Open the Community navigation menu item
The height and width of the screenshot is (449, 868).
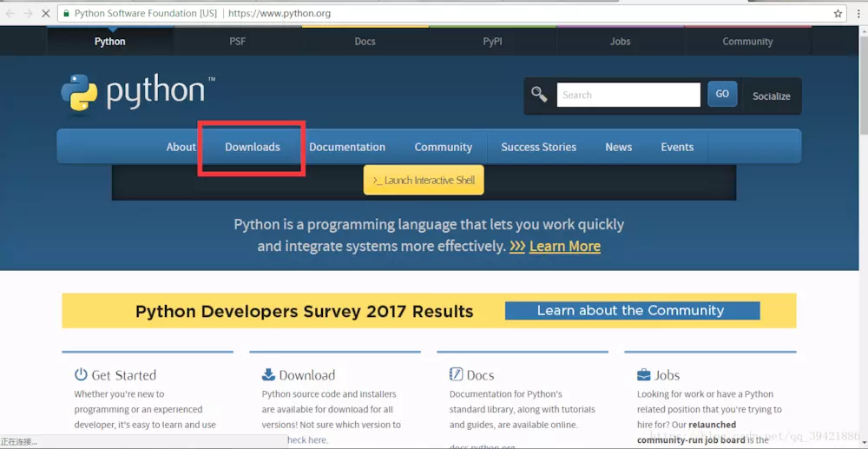(444, 147)
